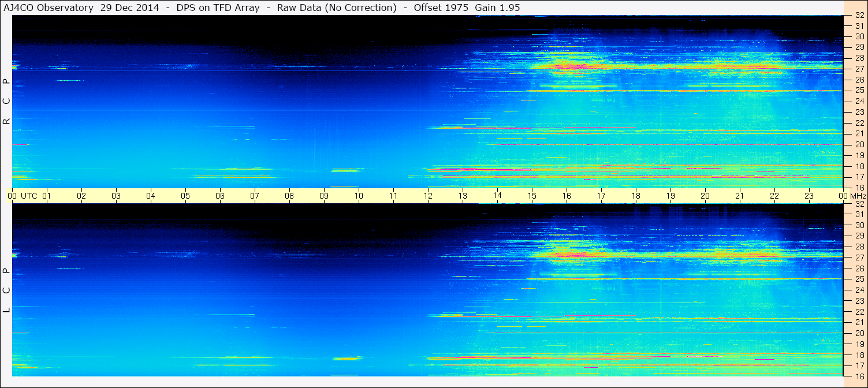
Task: Select the 27 MHz label on RCP scale
Action: (859, 69)
